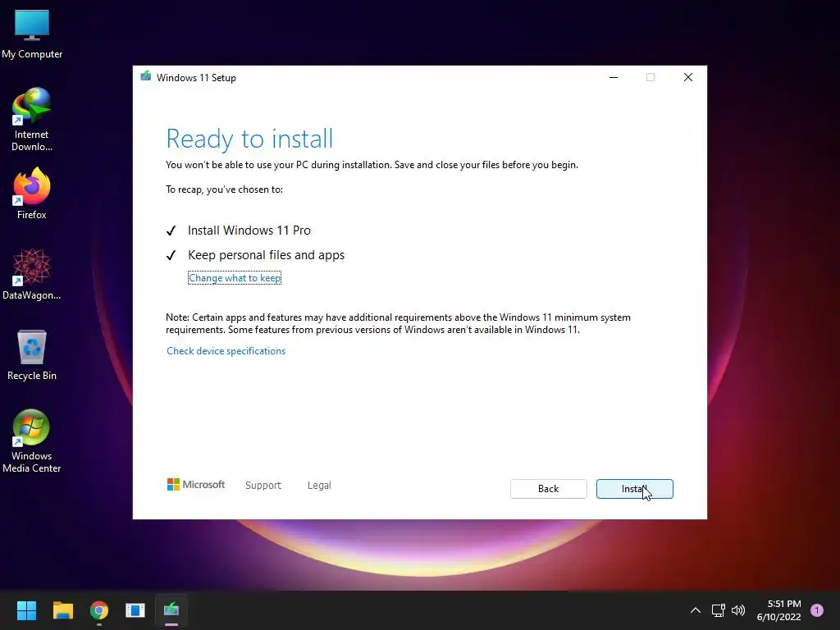The height and width of the screenshot is (630, 840).
Task: Go Back to the previous setup step
Action: pyautogui.click(x=549, y=489)
